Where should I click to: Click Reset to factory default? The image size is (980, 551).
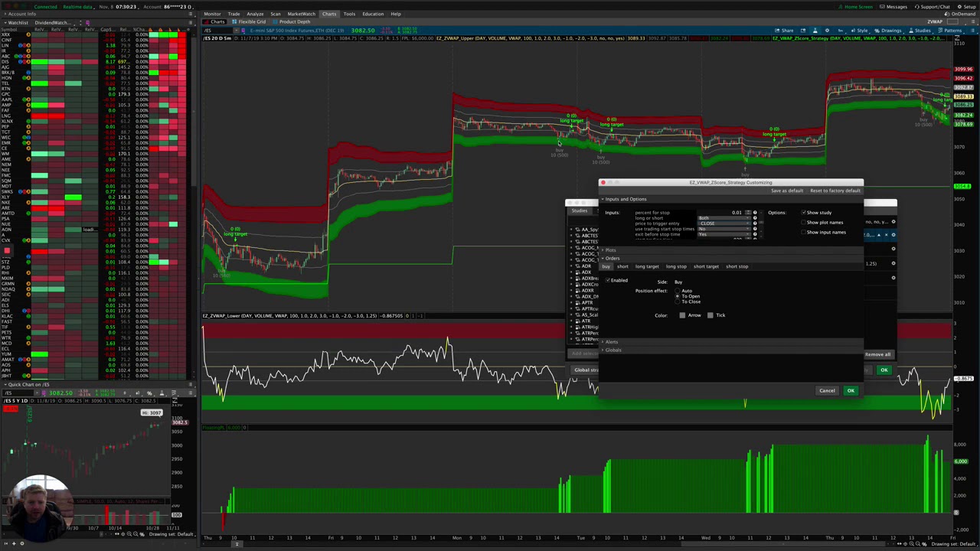tap(835, 191)
